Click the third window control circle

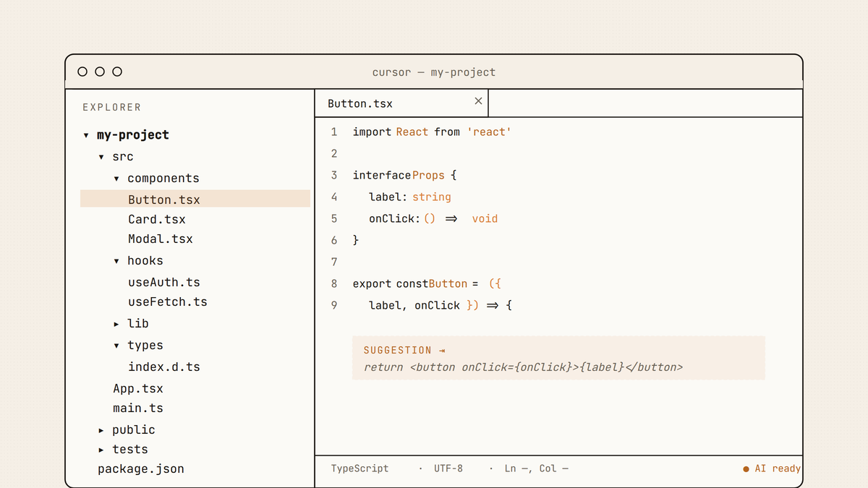117,72
